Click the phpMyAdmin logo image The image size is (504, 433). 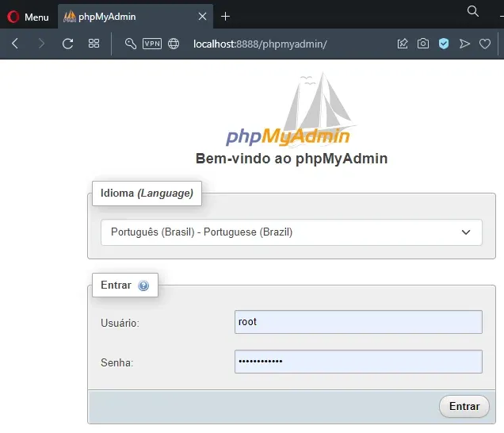pyautogui.click(x=290, y=109)
